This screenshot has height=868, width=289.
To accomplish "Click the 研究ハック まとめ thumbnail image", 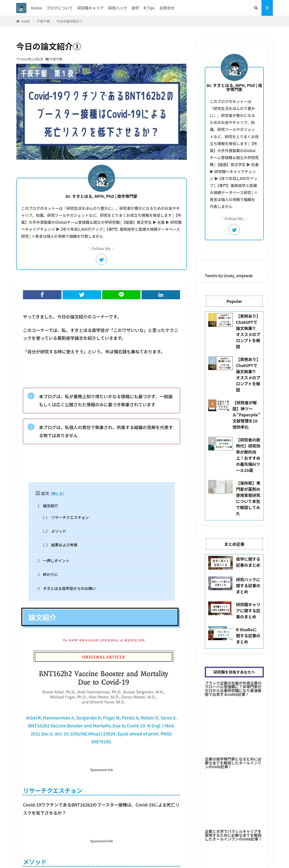I will (220, 583).
